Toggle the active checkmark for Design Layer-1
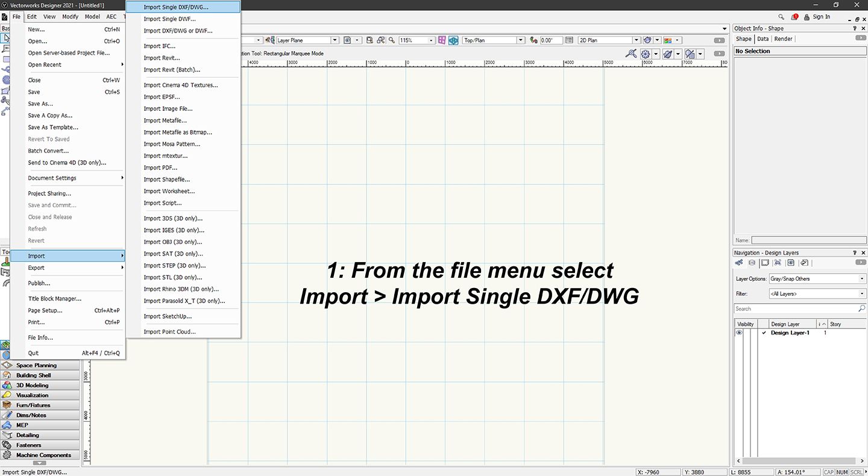The height and width of the screenshot is (476, 868). coord(764,333)
